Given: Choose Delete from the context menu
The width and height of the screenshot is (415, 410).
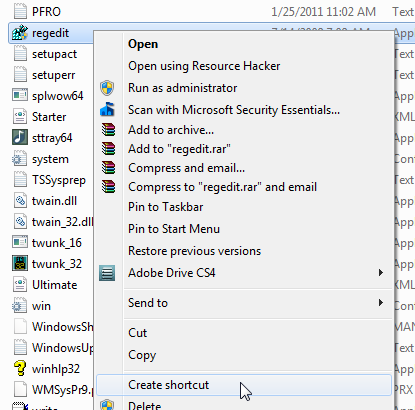Looking at the screenshot, I should (x=145, y=406).
